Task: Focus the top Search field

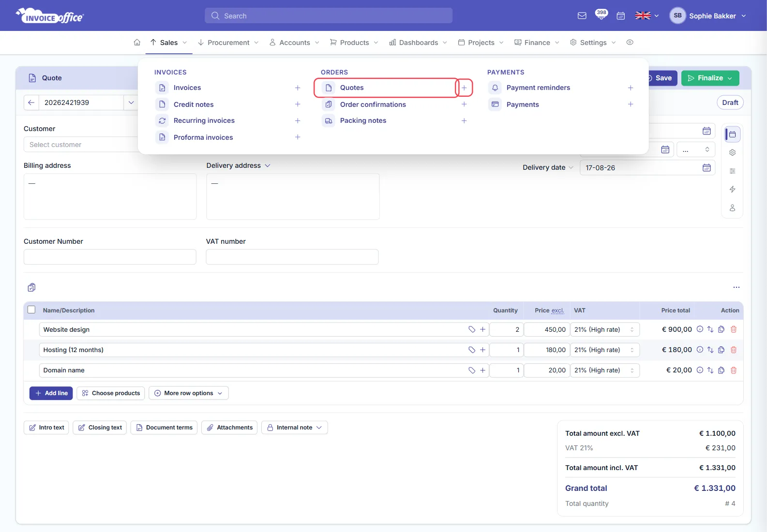Action: pyautogui.click(x=329, y=15)
